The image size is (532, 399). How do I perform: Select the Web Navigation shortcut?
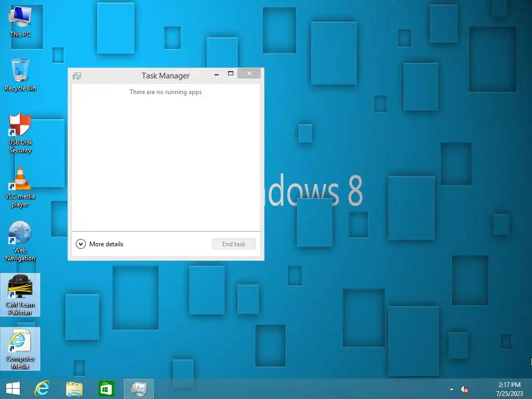pos(20,241)
